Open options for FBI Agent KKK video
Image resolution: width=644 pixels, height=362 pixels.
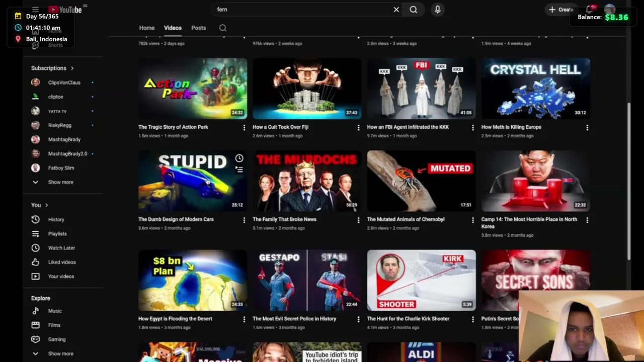[472, 128]
